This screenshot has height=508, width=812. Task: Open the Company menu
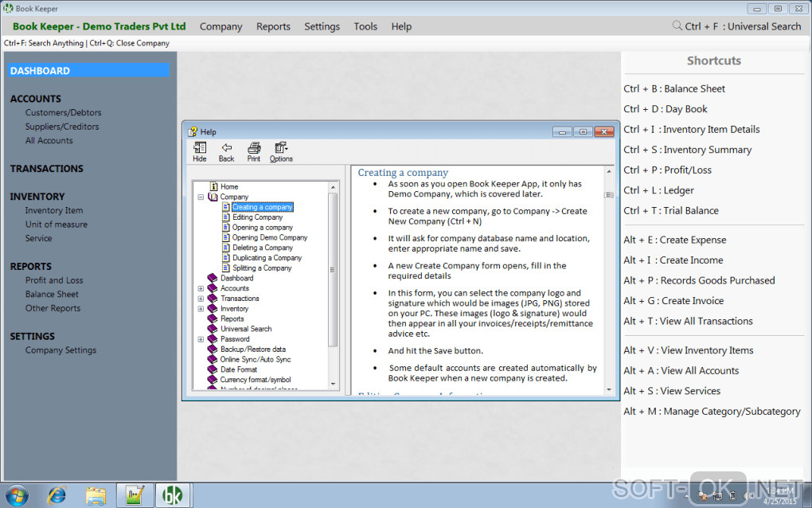point(221,26)
